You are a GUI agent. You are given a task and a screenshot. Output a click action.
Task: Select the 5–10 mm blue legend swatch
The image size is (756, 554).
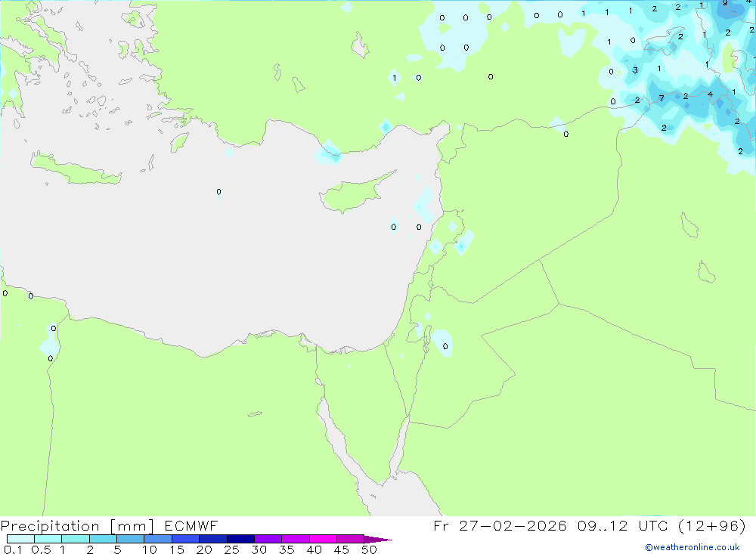pos(130,539)
